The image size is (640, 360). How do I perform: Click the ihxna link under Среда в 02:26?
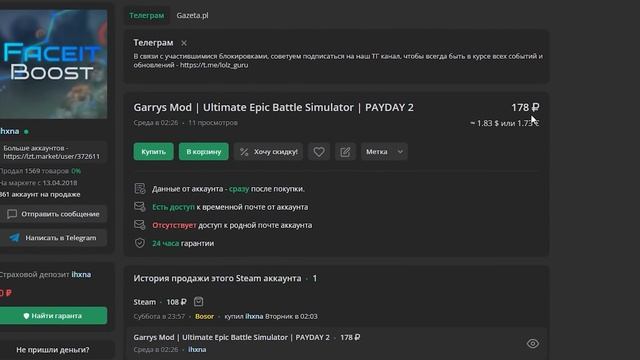[x=197, y=349]
